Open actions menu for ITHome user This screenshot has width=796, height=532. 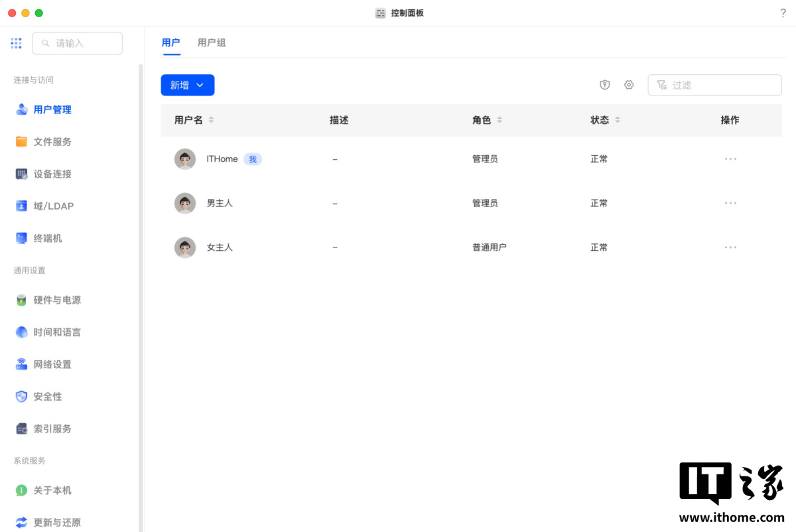coord(730,159)
